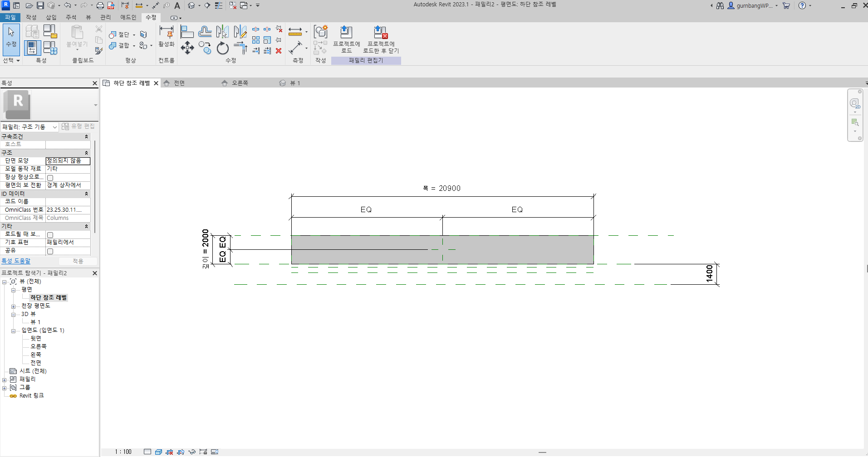
Task: Click the Offset tool icon
Action: point(205,32)
